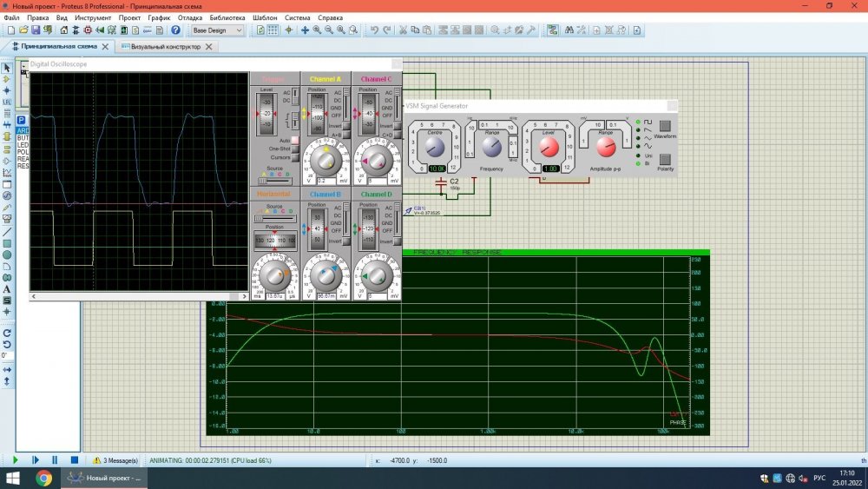This screenshot has width=868, height=489.
Task: Click the signal generator Polarity button
Action: coord(665,158)
